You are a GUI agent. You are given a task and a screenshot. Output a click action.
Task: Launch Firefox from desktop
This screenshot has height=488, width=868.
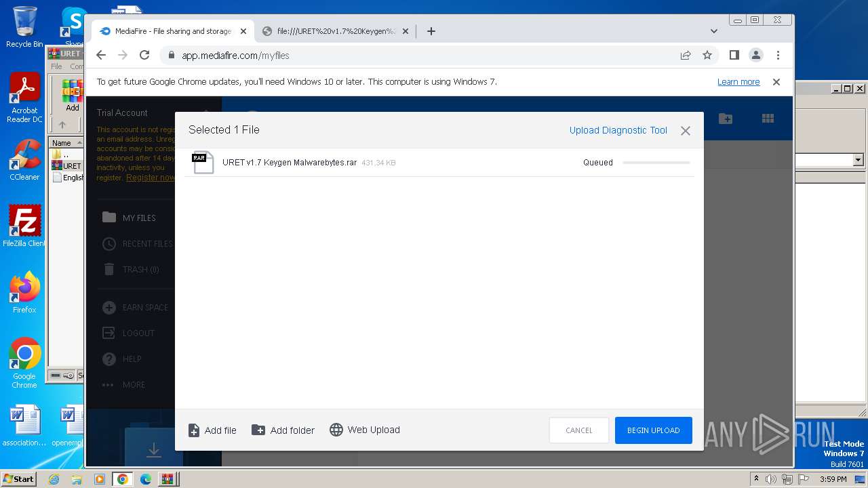[24, 293]
